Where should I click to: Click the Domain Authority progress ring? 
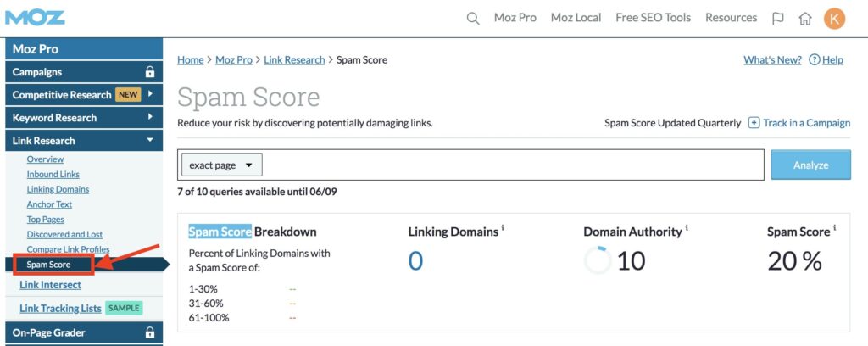pos(598,260)
